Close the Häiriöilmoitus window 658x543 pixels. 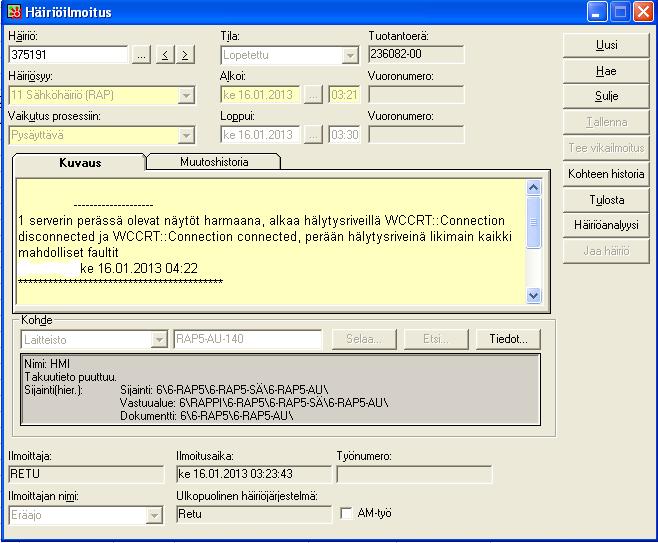pyautogui.click(x=643, y=12)
